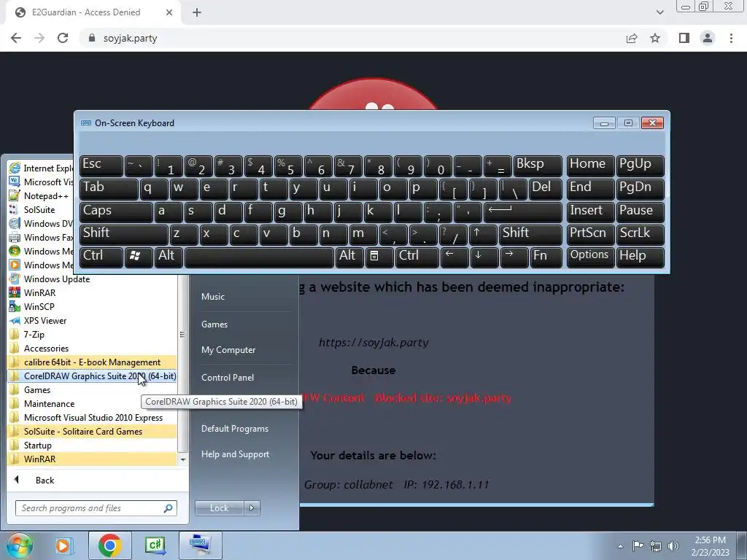Launch WinSCP from programs list
The image size is (747, 560).
32,307
